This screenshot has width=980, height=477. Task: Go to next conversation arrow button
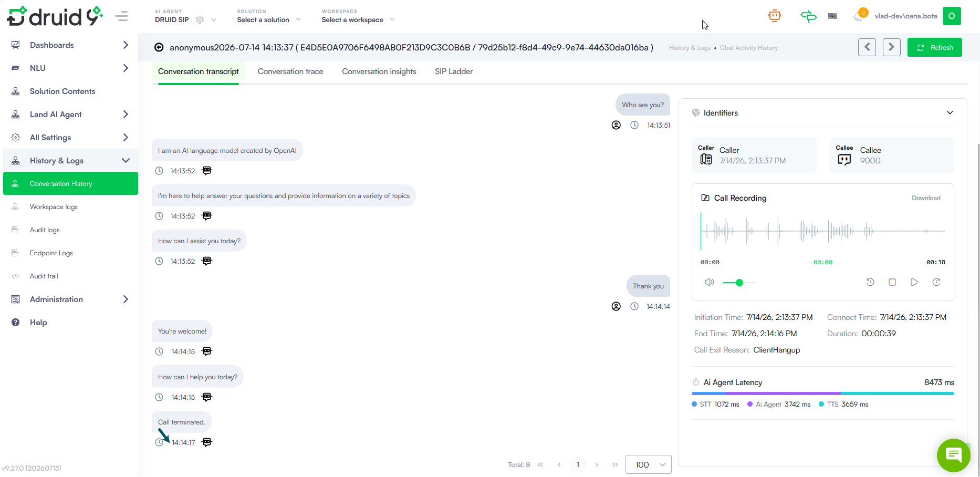892,47
